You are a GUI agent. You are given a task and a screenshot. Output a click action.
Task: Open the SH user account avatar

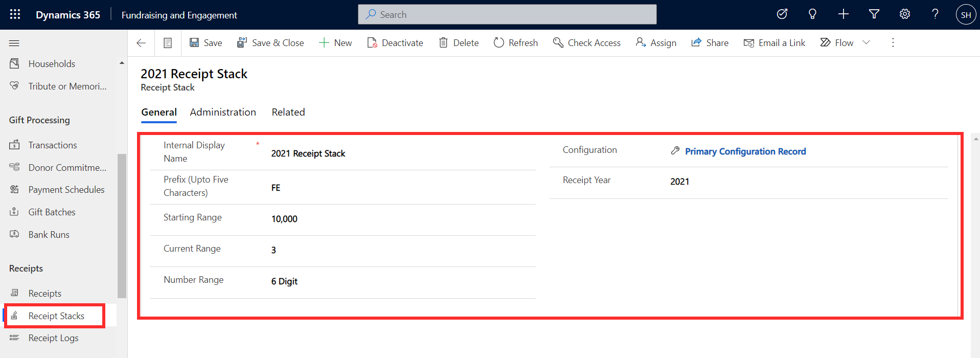click(x=966, y=14)
